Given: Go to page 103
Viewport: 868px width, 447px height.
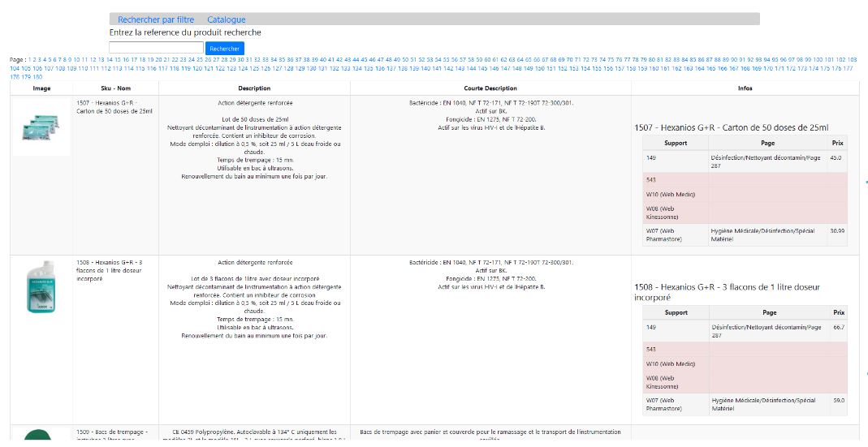Looking at the screenshot, I should click(x=852, y=60).
